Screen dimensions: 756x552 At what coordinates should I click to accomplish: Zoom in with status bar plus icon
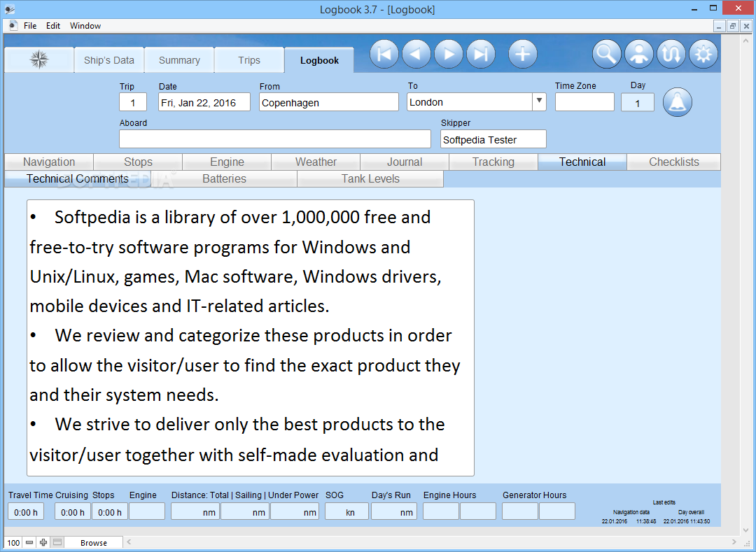tap(43, 542)
